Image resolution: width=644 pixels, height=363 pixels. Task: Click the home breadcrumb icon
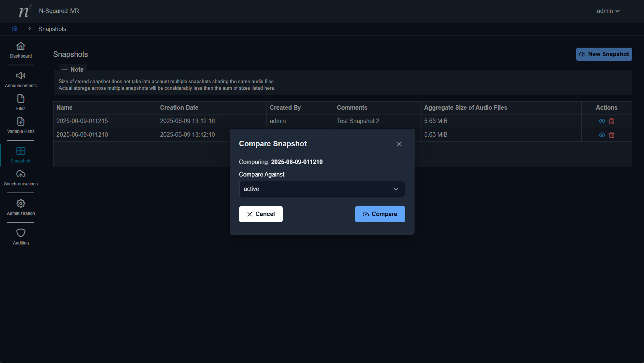(15, 29)
